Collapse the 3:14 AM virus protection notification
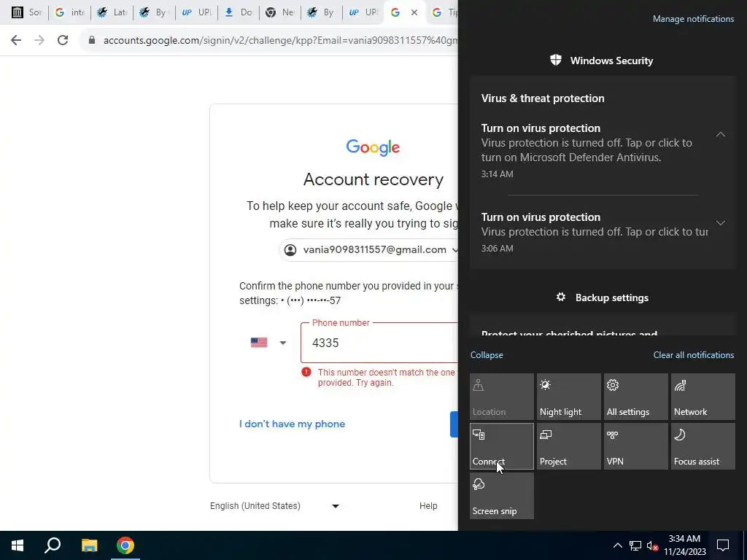Screen dimensions: 747x560 pos(720,134)
